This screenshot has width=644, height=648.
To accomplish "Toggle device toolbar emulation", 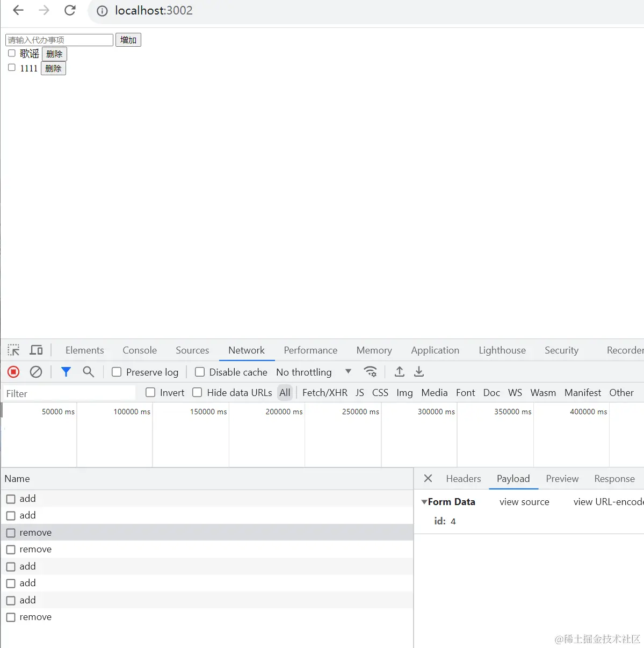I will (x=36, y=350).
